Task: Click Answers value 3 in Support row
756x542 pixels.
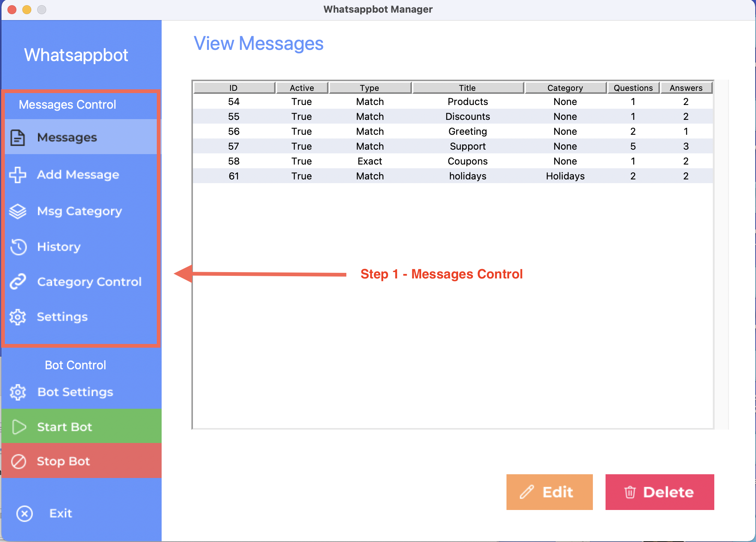Action: (686, 146)
